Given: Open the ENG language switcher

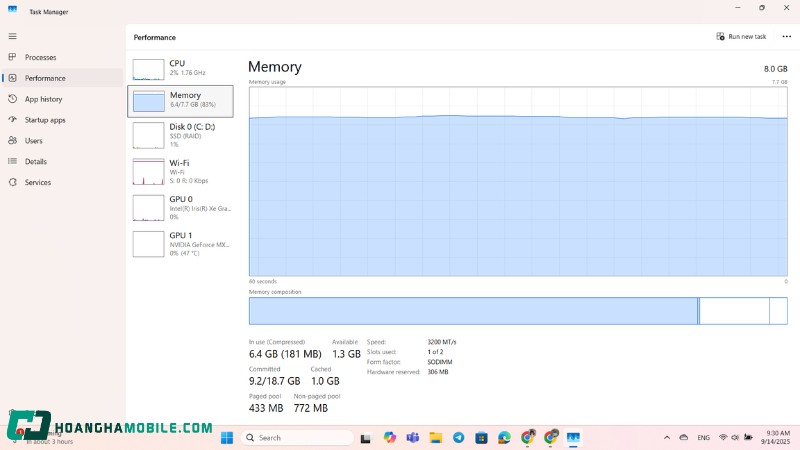Looking at the screenshot, I should tap(703, 438).
